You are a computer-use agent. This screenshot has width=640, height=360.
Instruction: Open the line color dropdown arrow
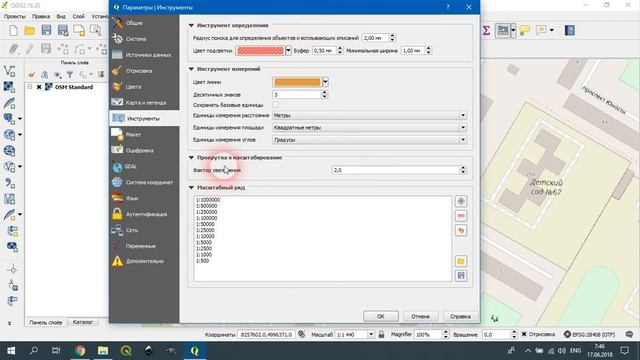(325, 82)
